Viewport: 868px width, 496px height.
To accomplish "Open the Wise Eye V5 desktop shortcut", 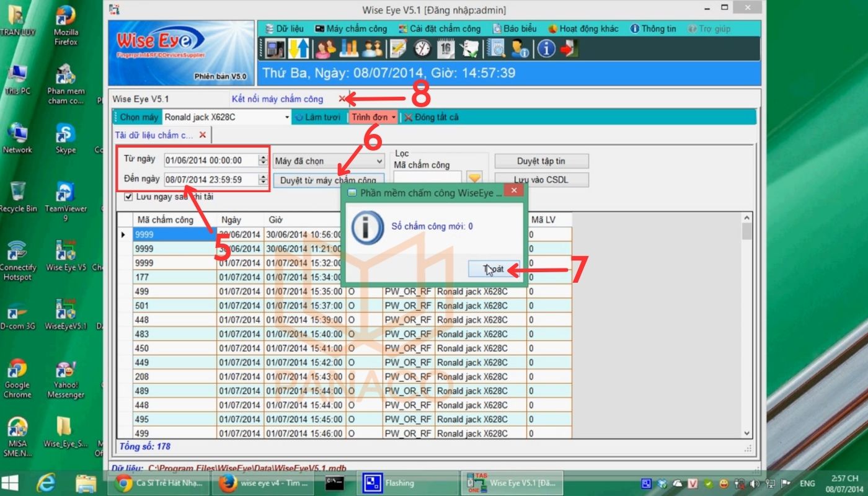I will 66,256.
